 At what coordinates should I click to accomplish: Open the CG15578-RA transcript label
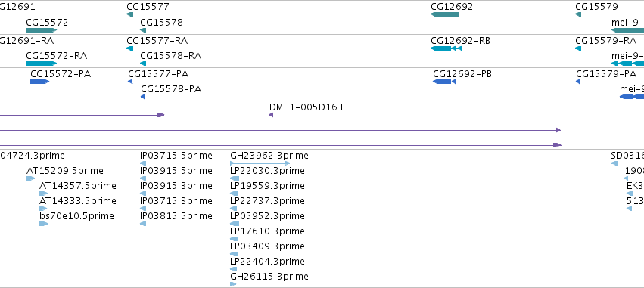171,56
